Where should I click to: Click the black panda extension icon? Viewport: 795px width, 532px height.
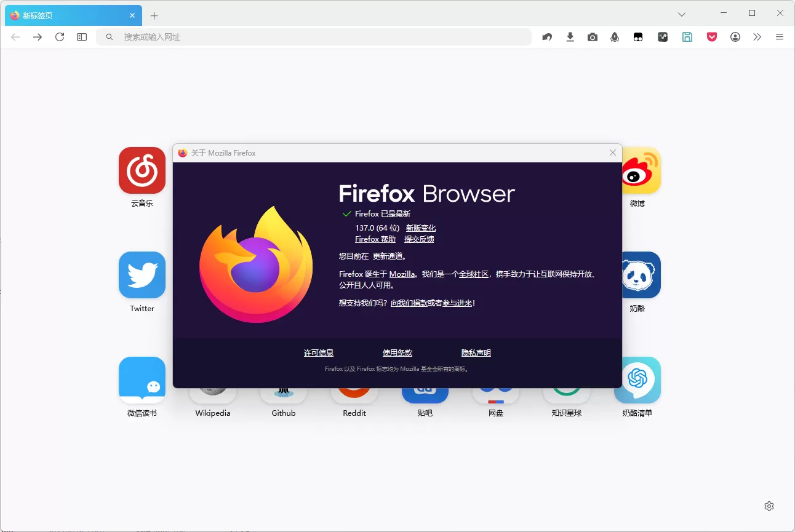pyautogui.click(x=638, y=37)
